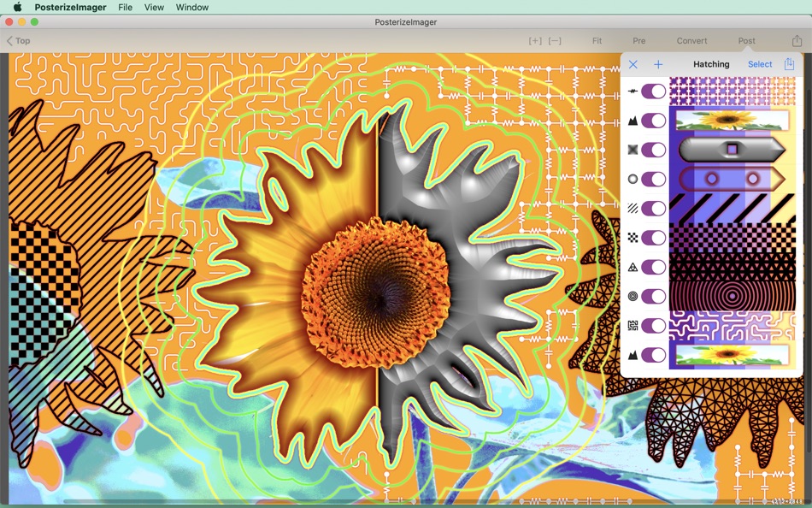Select the concentric rings preview
The image size is (812, 508).
pos(733,296)
